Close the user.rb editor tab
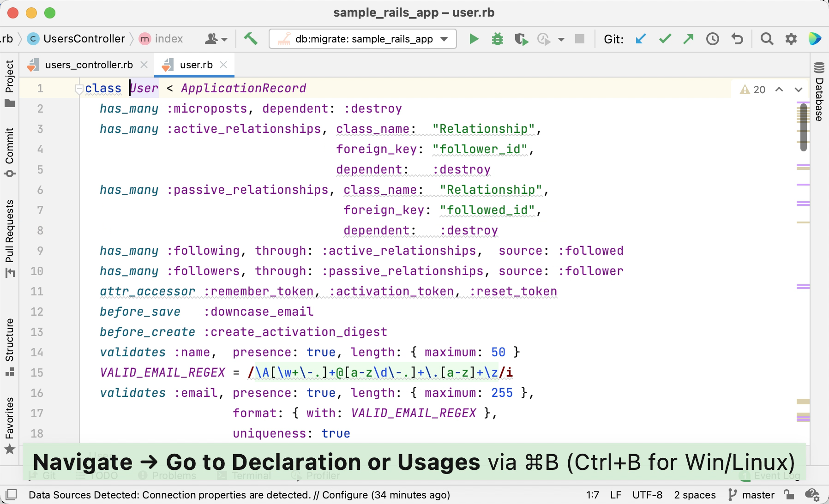This screenshot has height=504, width=829. tap(224, 65)
